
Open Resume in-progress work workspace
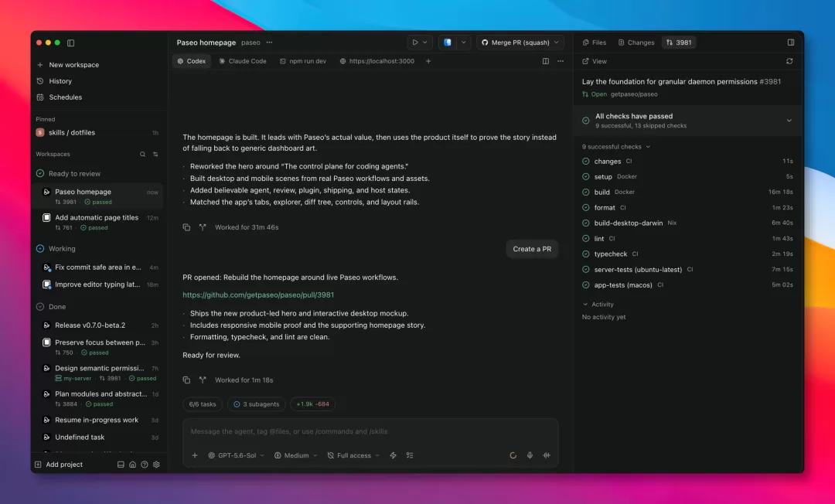coord(99,420)
